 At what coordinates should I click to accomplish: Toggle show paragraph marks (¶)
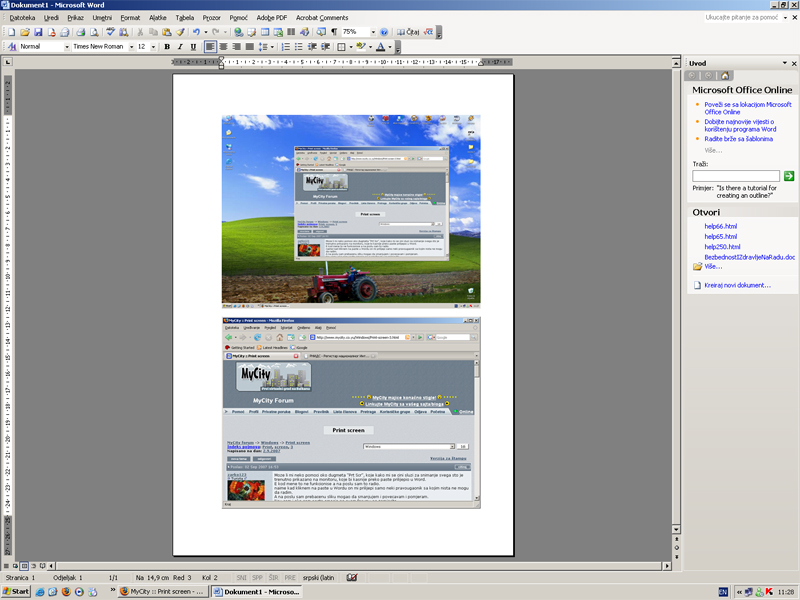point(333,32)
